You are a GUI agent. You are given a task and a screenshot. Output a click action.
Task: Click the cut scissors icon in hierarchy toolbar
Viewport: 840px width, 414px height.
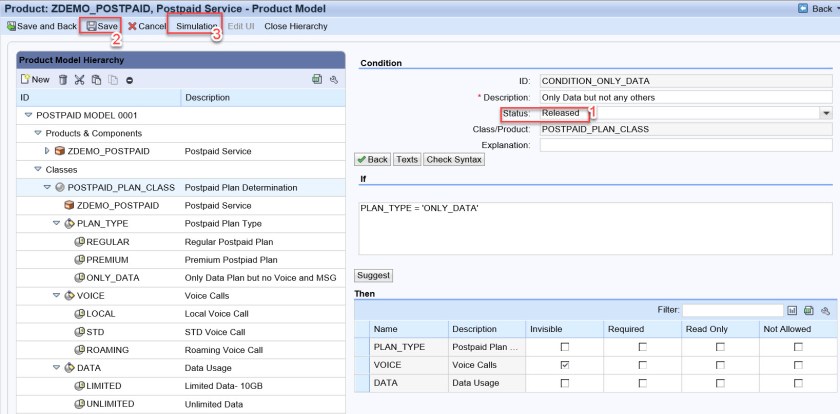point(80,79)
